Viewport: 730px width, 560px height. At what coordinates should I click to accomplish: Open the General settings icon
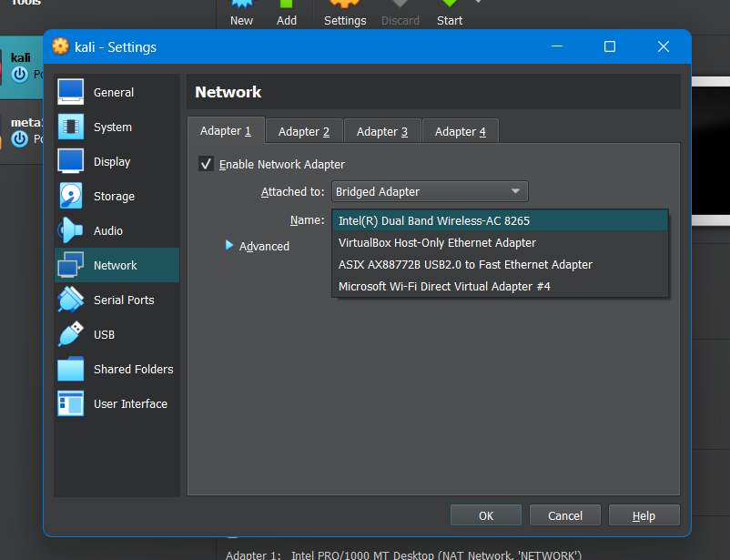[71, 92]
